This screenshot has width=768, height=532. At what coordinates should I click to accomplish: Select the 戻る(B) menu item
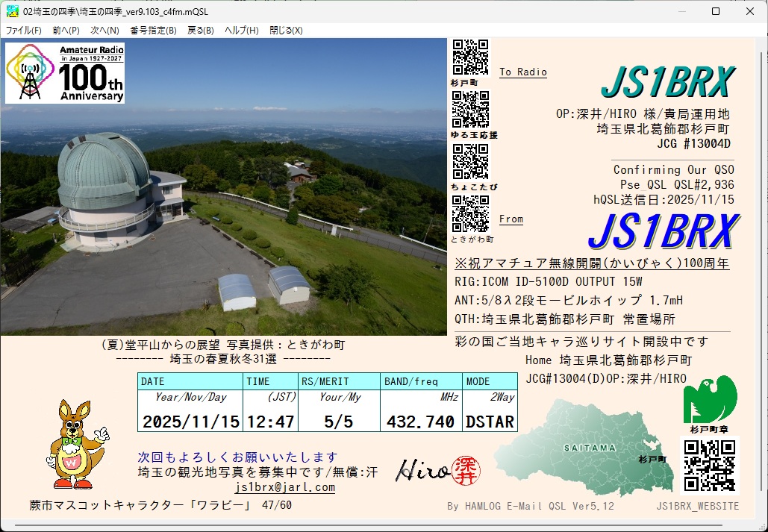click(x=200, y=31)
